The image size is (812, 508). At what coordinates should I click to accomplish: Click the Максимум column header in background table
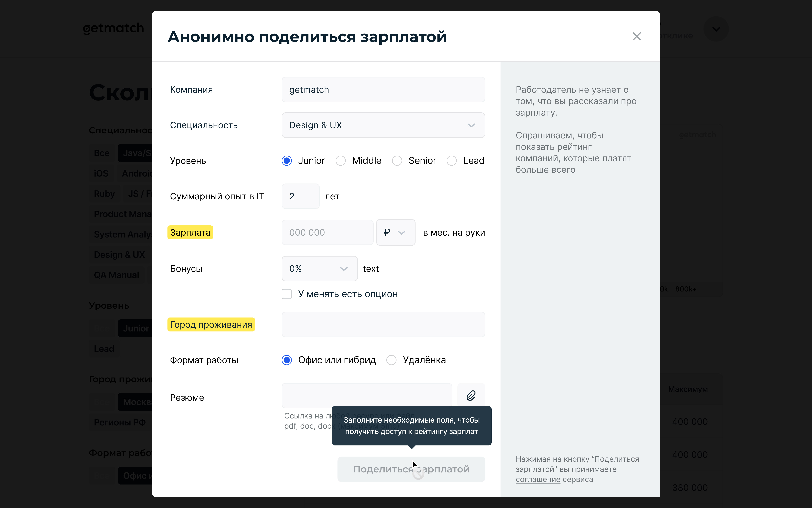pos(688,389)
